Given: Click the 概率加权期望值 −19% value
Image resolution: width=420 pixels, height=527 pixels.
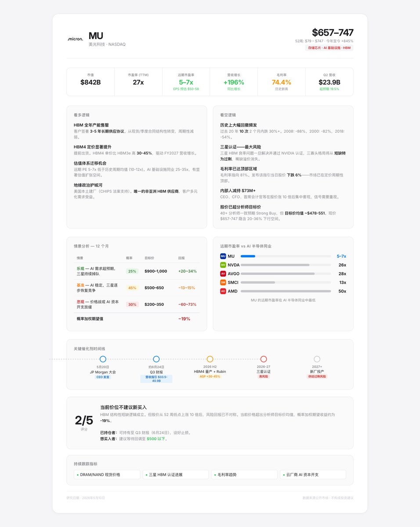Looking at the screenshot, I should (x=184, y=319).
